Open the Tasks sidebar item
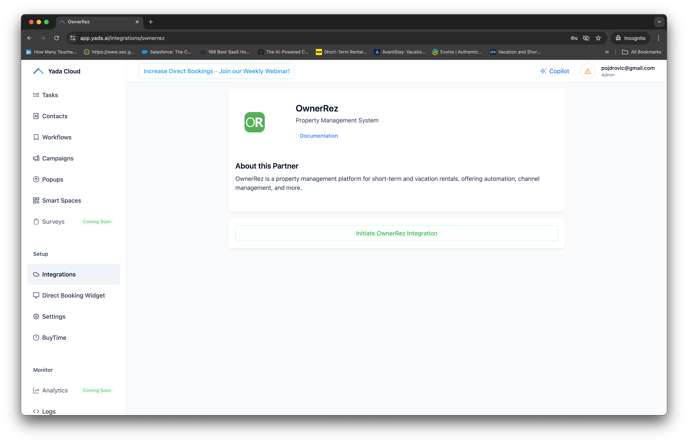This screenshot has width=688, height=443. click(74, 95)
